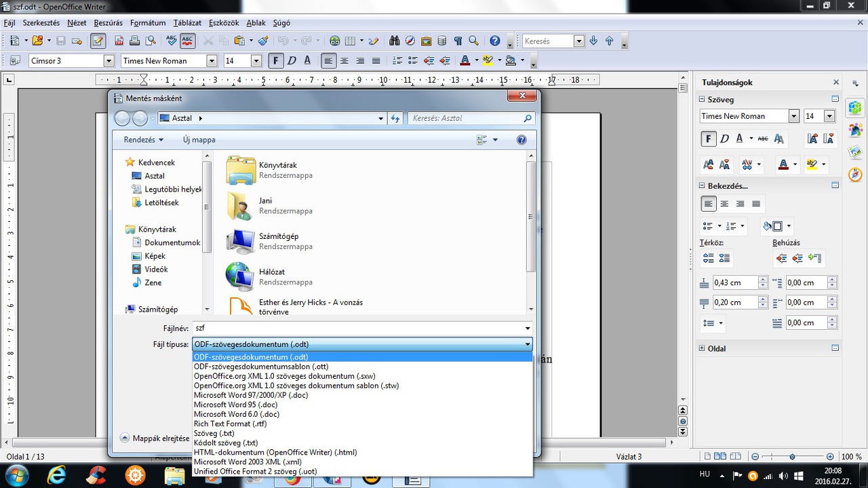
Task: Toggle Bold (F) in formatting toolbar
Action: 275,60
